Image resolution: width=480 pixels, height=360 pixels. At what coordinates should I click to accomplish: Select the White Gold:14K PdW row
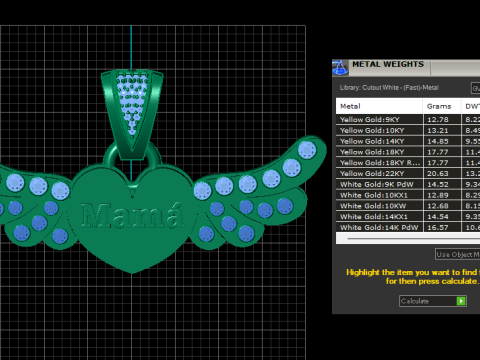tap(408, 227)
